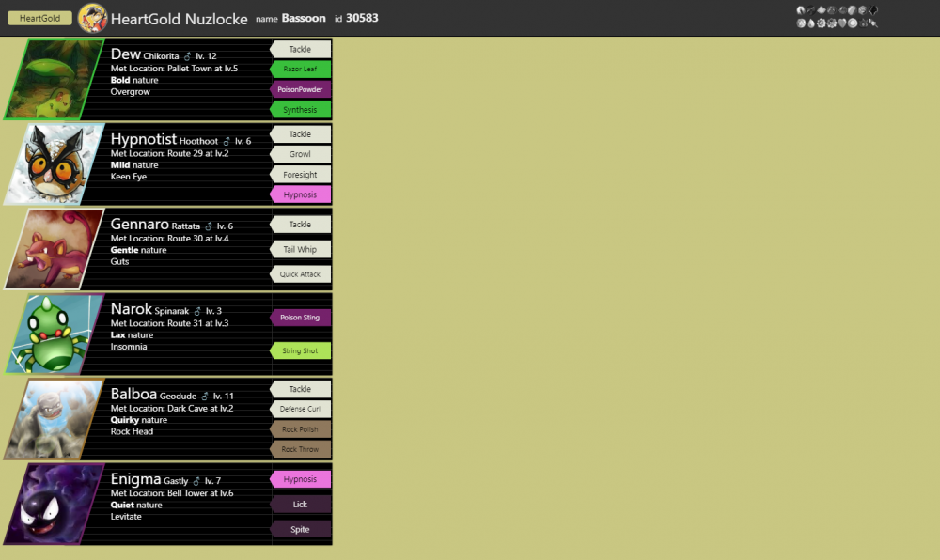Screen dimensions: 940x560
Task: Toggle the Boulder Badge icon
Action: click(x=801, y=22)
